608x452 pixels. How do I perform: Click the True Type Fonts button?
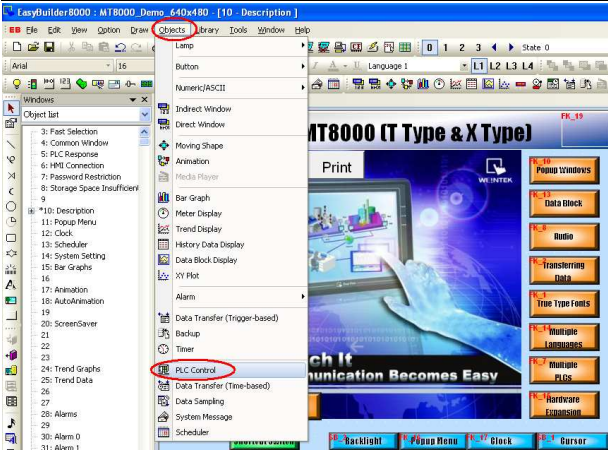tap(563, 303)
